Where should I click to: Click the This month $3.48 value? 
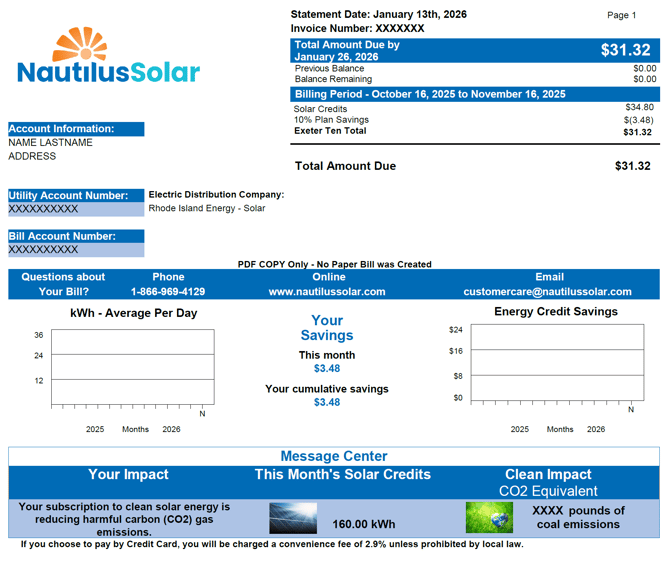[x=327, y=368]
